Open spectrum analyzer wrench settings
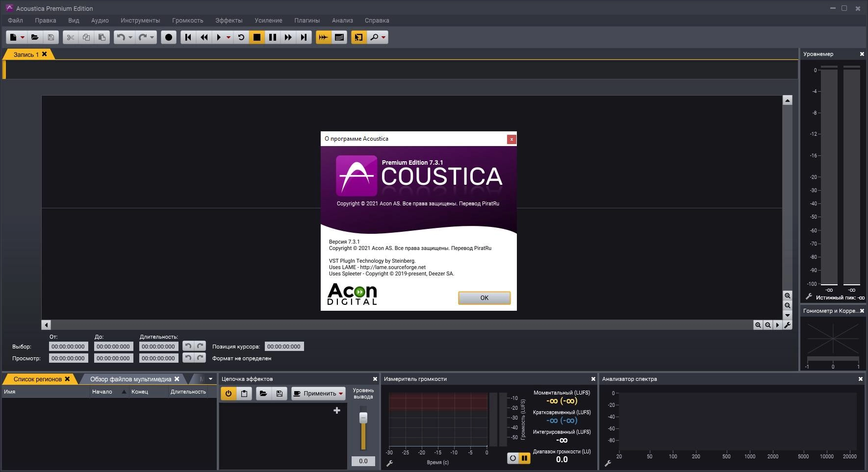The height and width of the screenshot is (472, 868). (x=608, y=463)
